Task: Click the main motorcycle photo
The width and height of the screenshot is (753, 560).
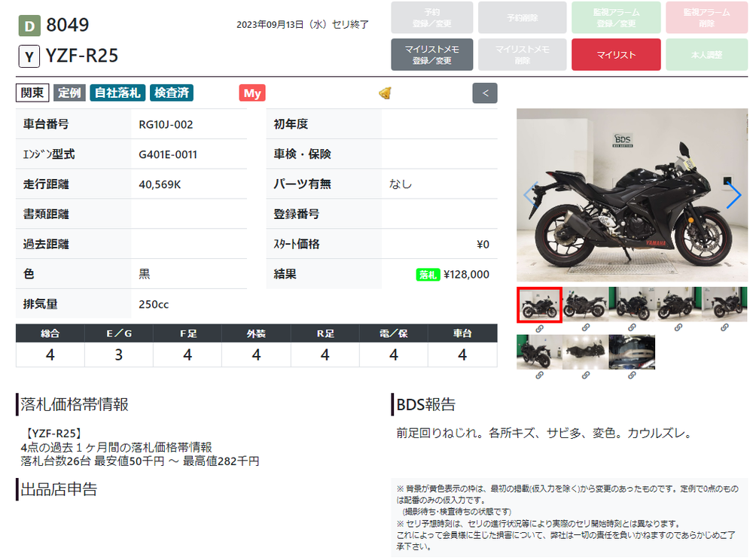Action: 632,195
